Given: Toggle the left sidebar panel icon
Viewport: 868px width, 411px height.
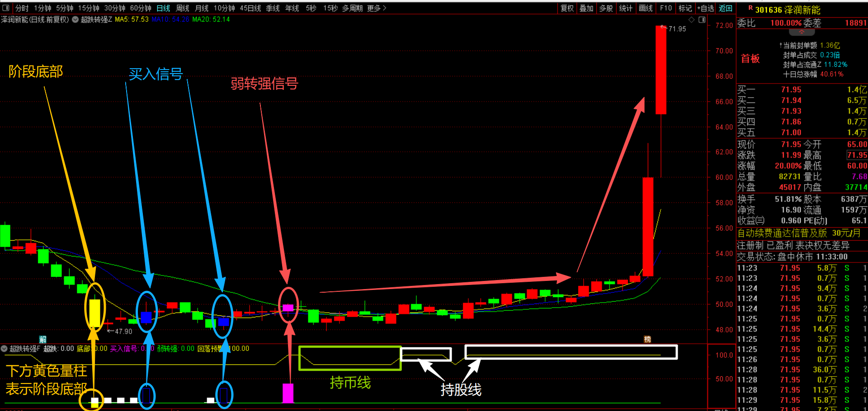Looking at the screenshot, I should 6,8.
